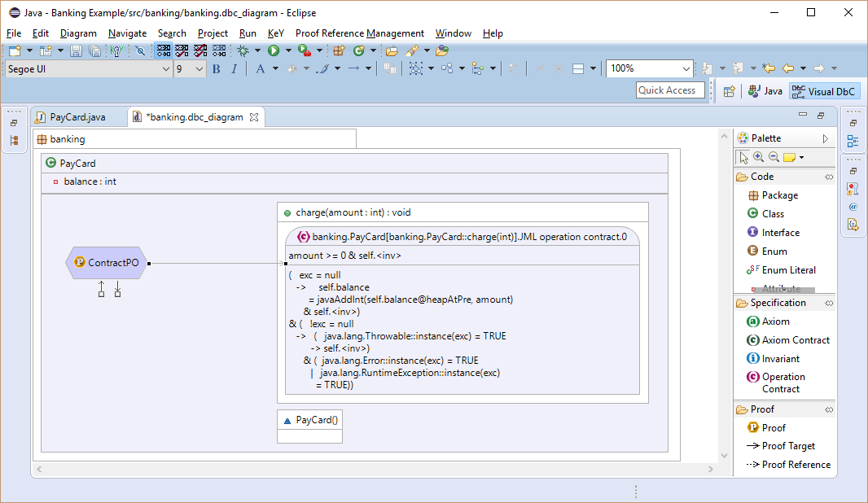Open the Navigate menu
Screen dimensions: 868x503
point(127,33)
